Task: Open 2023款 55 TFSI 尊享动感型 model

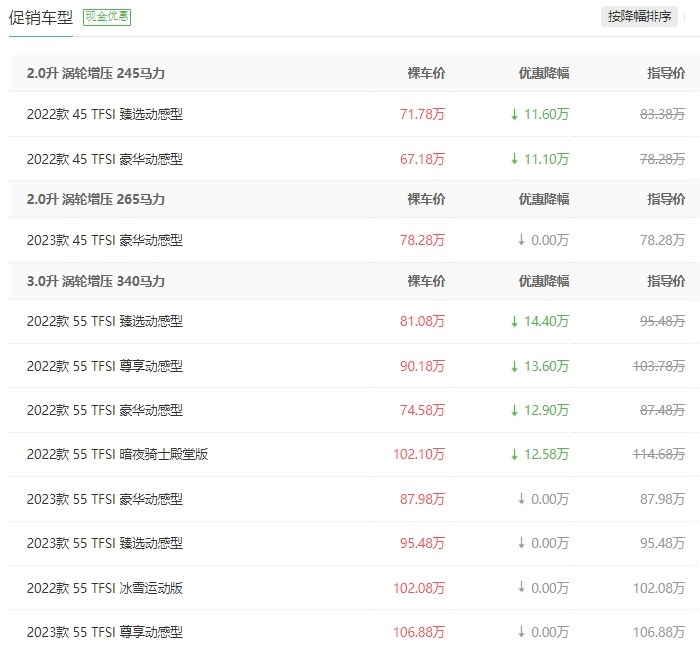Action: click(x=105, y=632)
